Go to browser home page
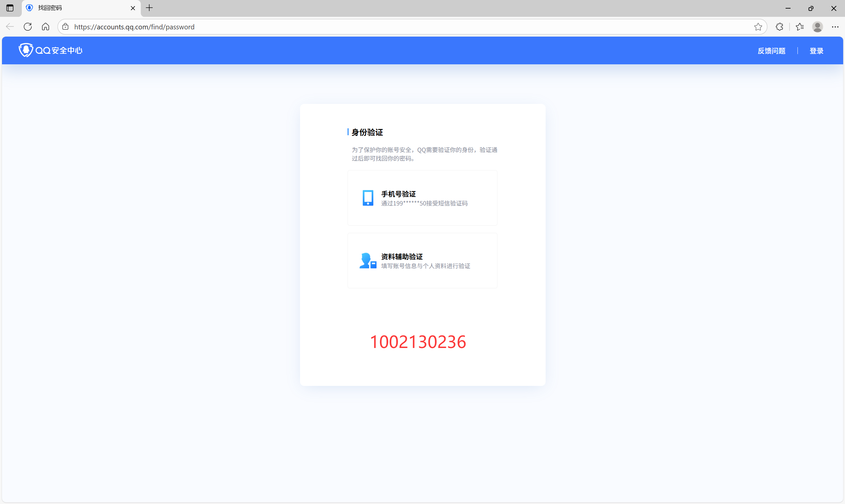The image size is (845, 504). point(46,27)
